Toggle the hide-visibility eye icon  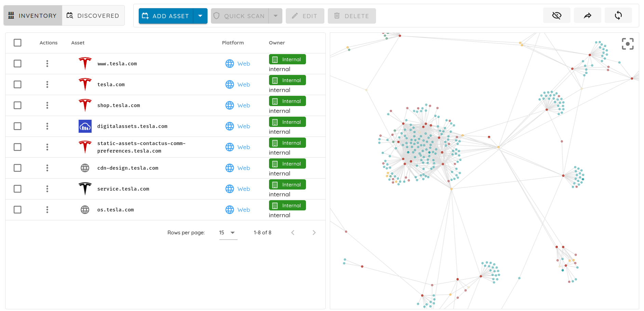point(557,15)
